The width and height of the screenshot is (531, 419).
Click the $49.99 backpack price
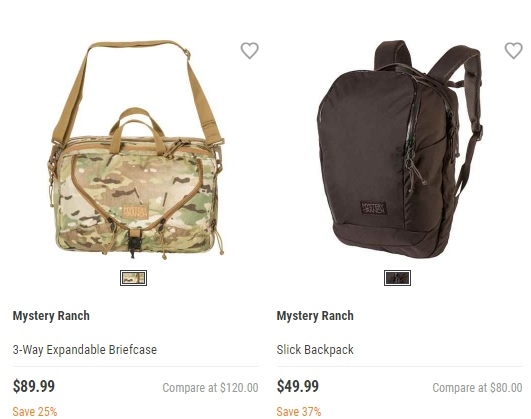(x=298, y=386)
